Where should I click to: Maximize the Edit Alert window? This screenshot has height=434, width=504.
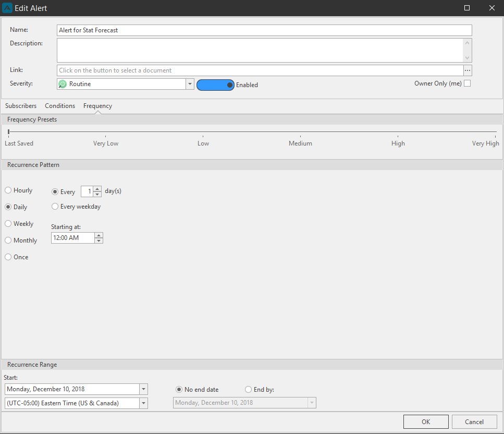click(467, 8)
